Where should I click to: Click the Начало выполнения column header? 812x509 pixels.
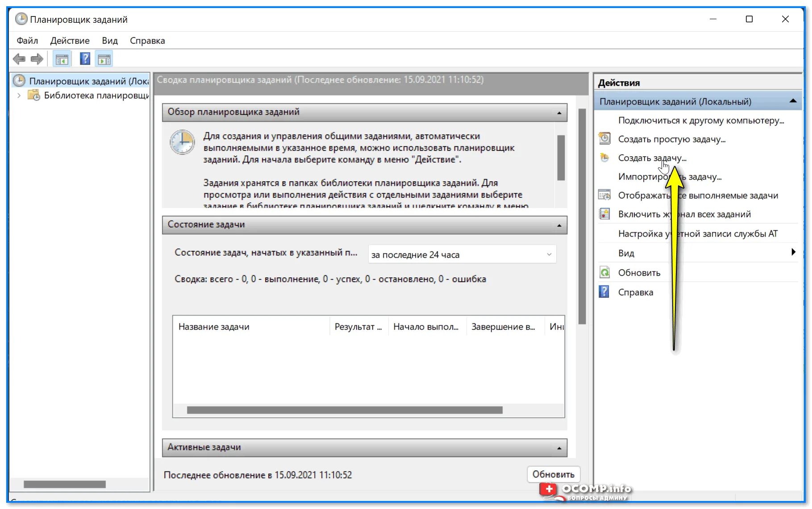[427, 327]
